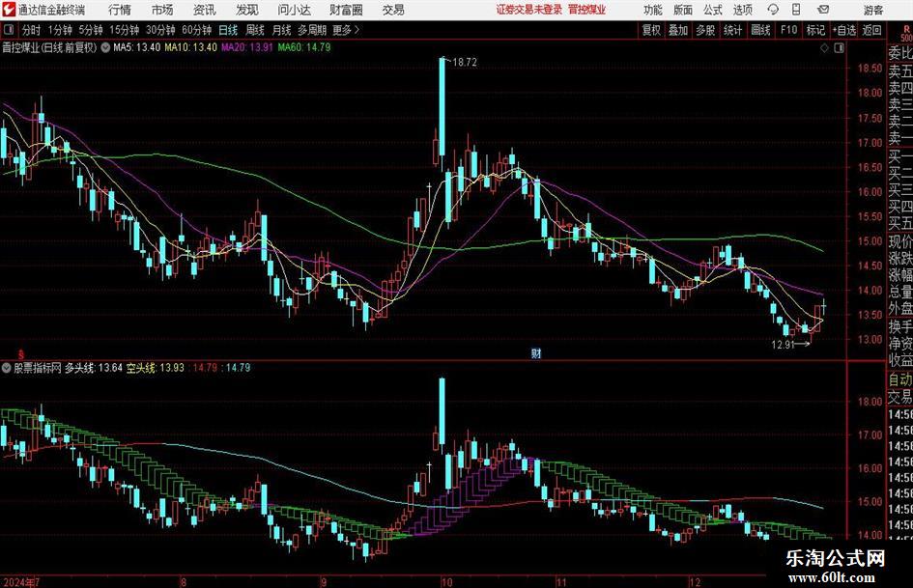Expand the 更多 periods chevron

click(347, 30)
